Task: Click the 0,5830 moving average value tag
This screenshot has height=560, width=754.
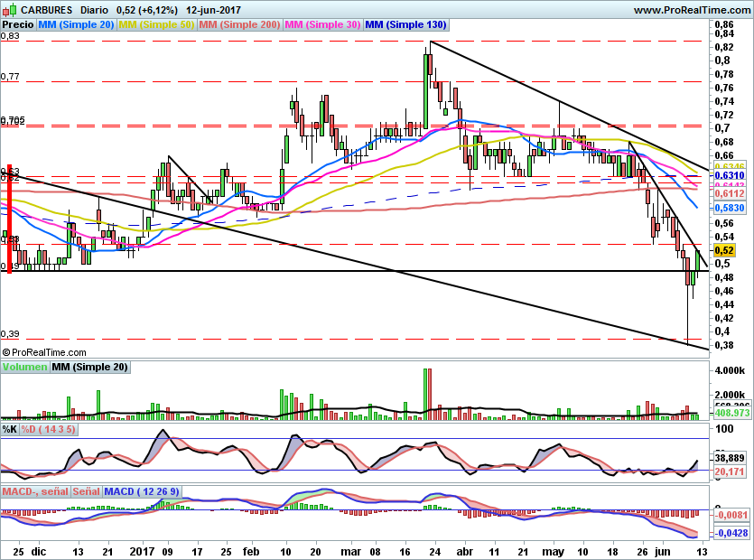Action: pyautogui.click(x=730, y=208)
